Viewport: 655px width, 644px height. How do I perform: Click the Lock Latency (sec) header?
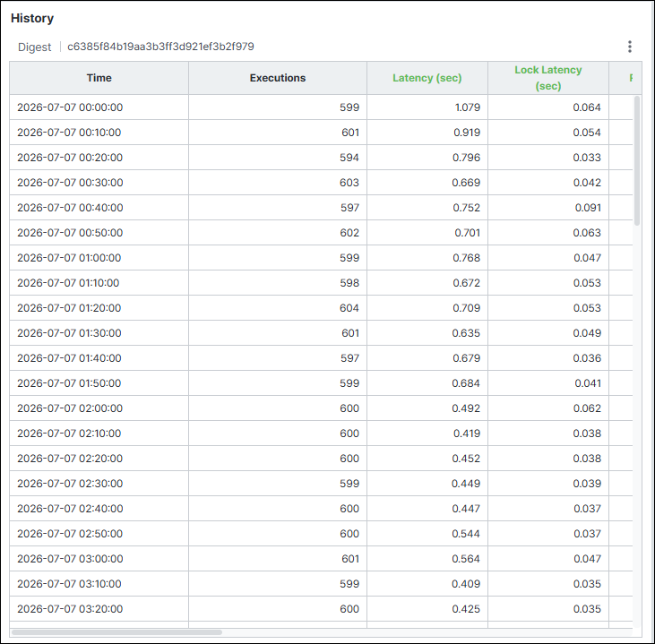pyautogui.click(x=548, y=78)
